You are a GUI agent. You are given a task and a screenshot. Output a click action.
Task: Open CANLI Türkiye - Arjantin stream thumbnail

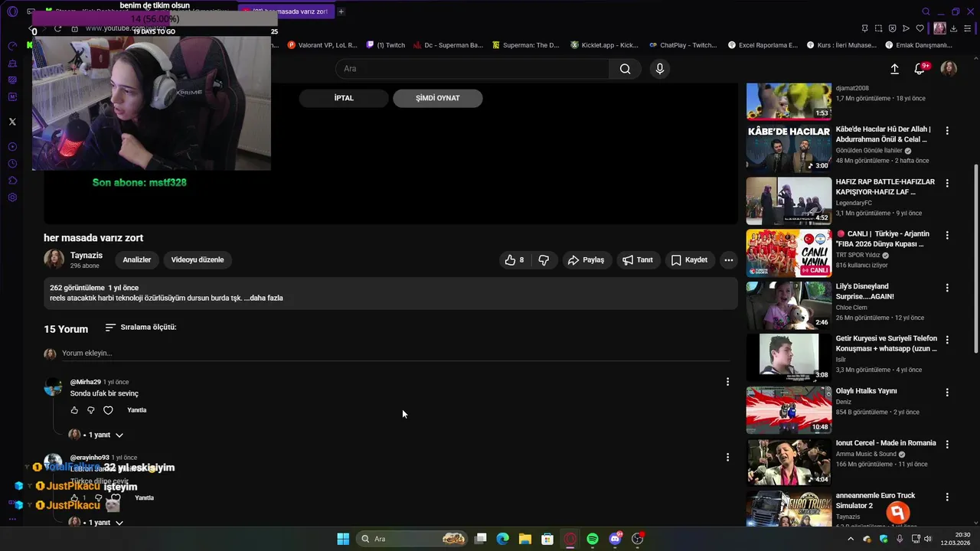[x=789, y=253]
